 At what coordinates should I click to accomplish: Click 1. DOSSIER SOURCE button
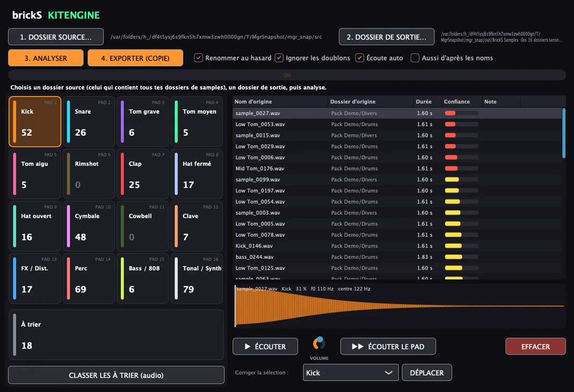coord(56,37)
